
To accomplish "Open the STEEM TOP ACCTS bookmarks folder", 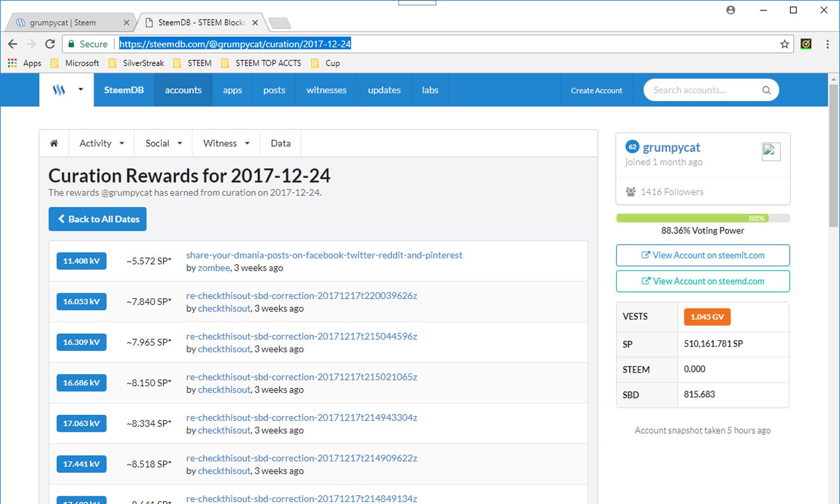I will (261, 63).
